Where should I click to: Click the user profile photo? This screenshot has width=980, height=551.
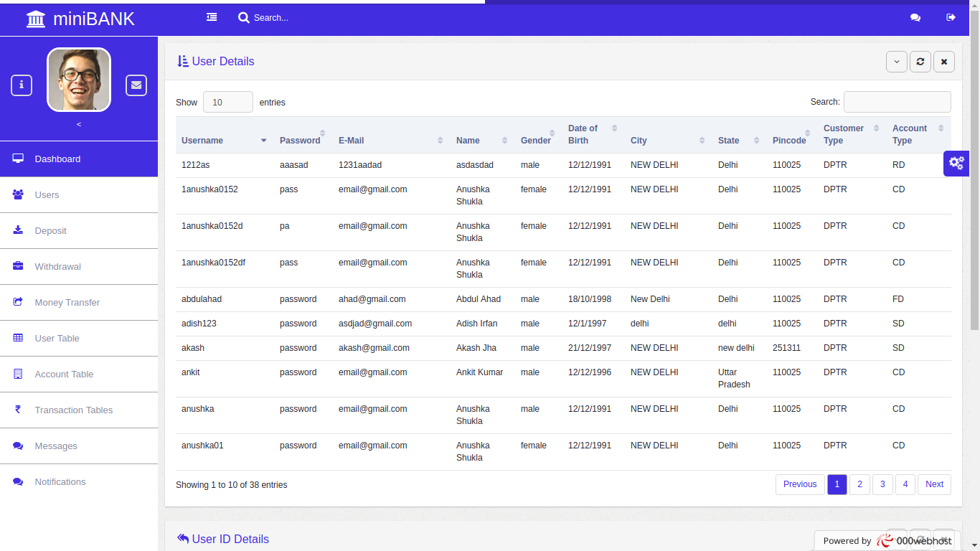(x=79, y=80)
